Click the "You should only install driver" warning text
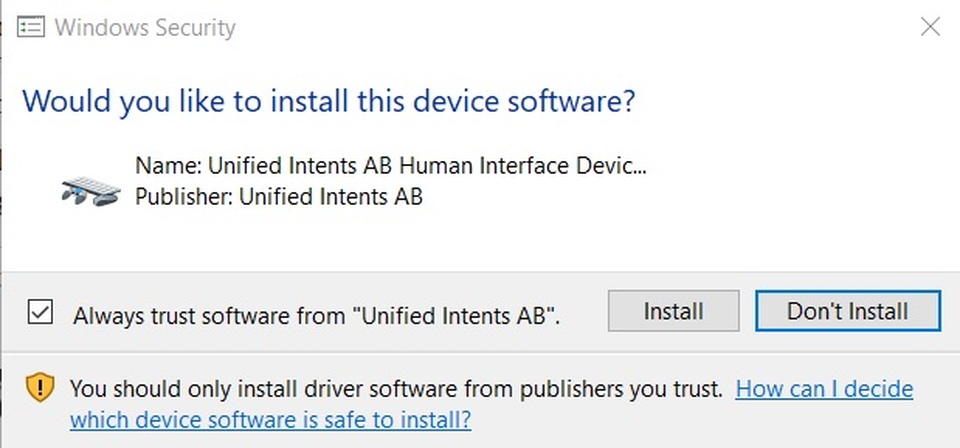 point(396,389)
